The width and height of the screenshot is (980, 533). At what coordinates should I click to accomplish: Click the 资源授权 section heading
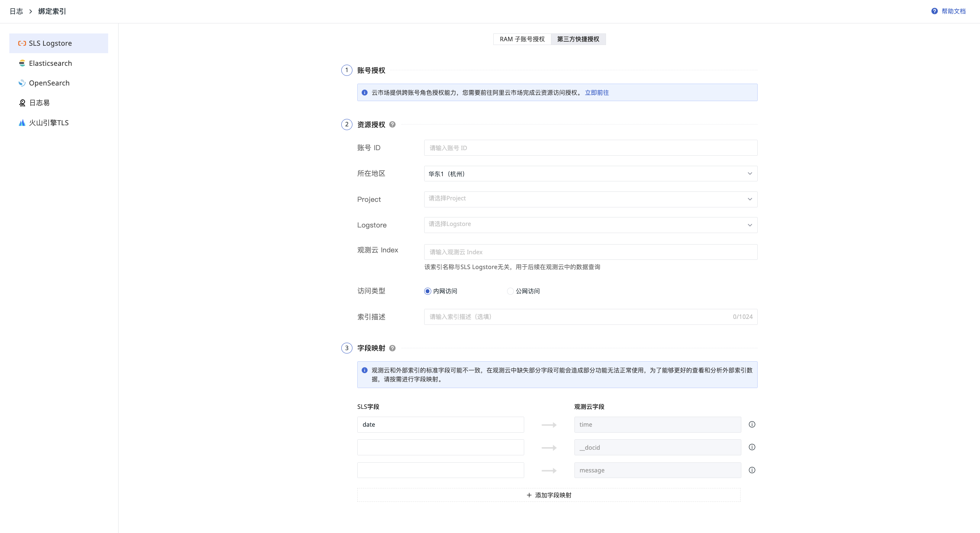click(x=371, y=125)
